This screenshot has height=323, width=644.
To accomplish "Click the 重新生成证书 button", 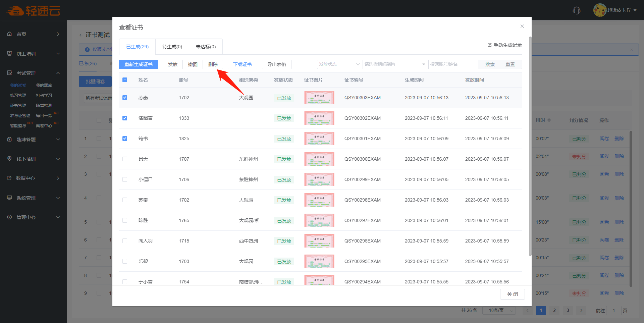I will [x=138, y=64].
